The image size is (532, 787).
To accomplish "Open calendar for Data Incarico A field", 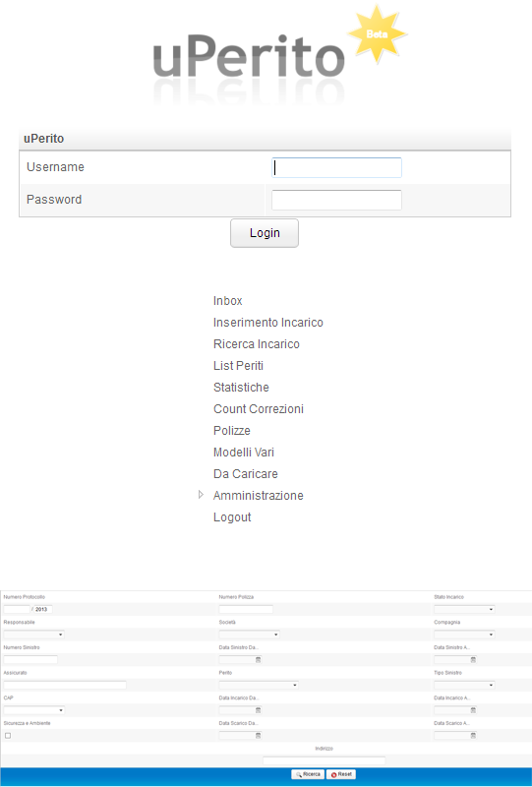I will pyautogui.click(x=473, y=710).
